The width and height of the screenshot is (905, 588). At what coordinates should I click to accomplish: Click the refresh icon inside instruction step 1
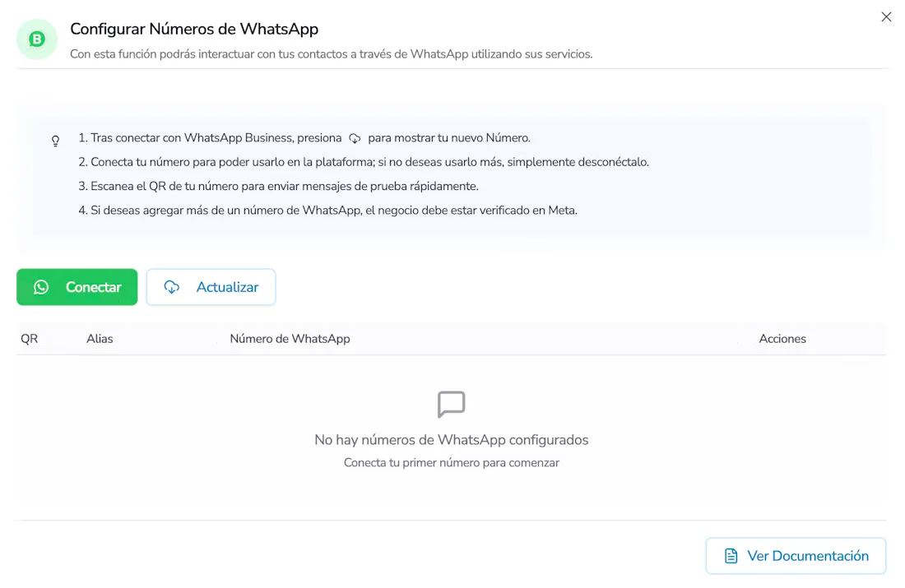click(354, 138)
